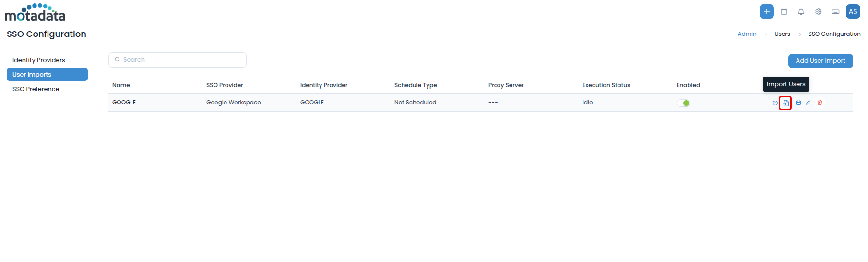This screenshot has width=868, height=262.
Task: Open the settings gear icon
Action: (x=818, y=11)
